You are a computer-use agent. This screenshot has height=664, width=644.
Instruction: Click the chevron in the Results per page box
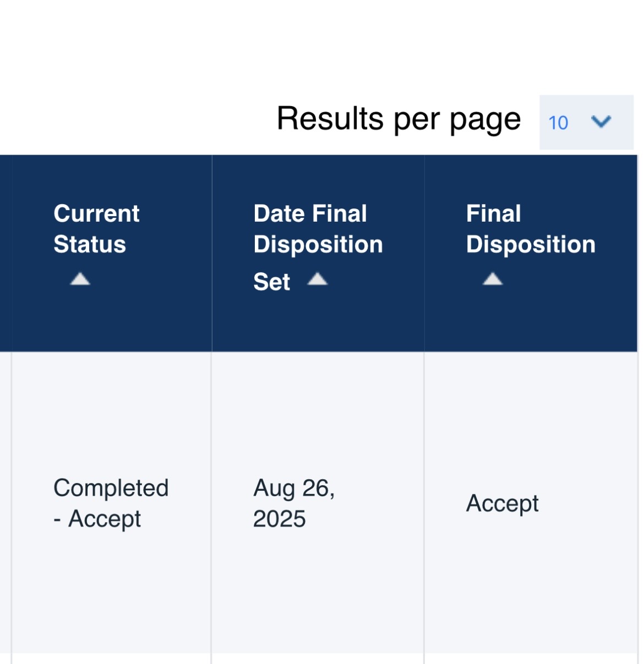[601, 122]
